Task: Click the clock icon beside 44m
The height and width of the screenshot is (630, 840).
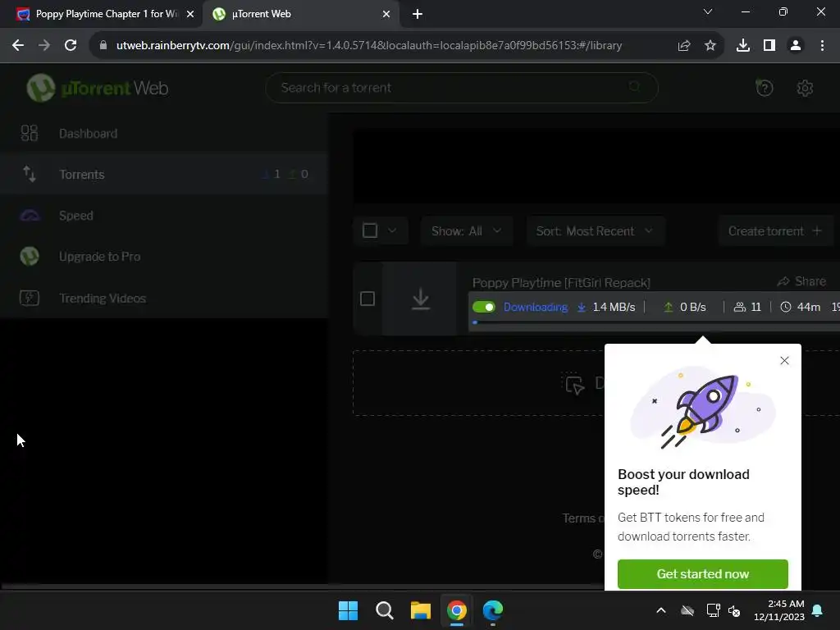Action: coord(785,307)
